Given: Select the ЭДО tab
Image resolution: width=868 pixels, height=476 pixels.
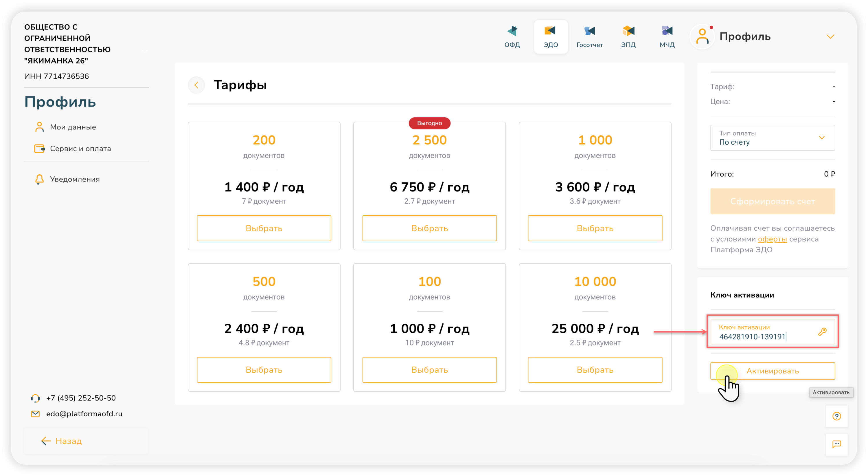Looking at the screenshot, I should pyautogui.click(x=551, y=36).
